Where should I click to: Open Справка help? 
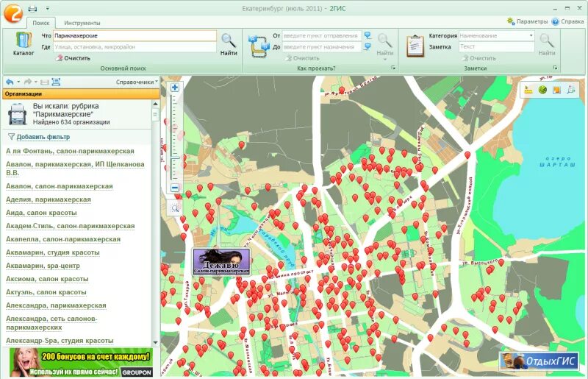click(x=567, y=21)
